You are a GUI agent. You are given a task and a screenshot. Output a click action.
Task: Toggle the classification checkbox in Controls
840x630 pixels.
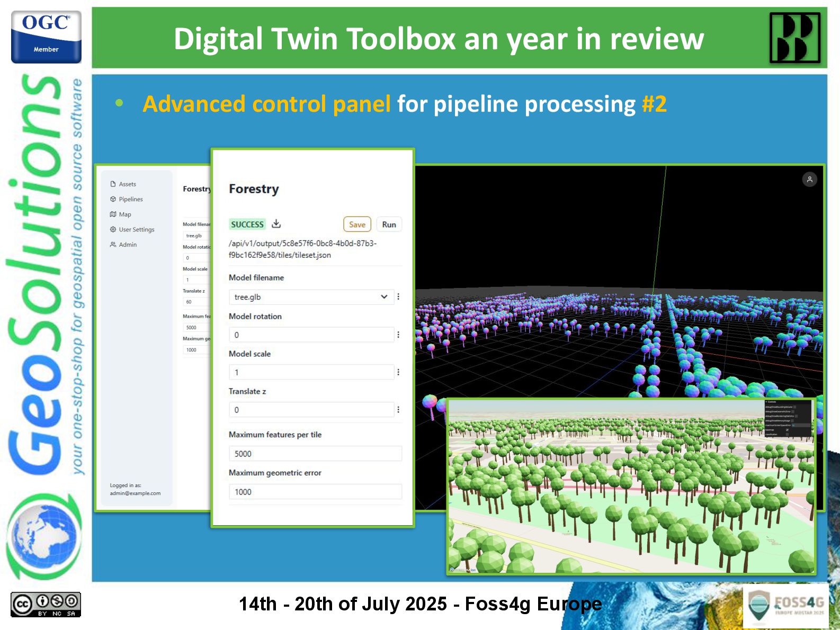pos(787,435)
